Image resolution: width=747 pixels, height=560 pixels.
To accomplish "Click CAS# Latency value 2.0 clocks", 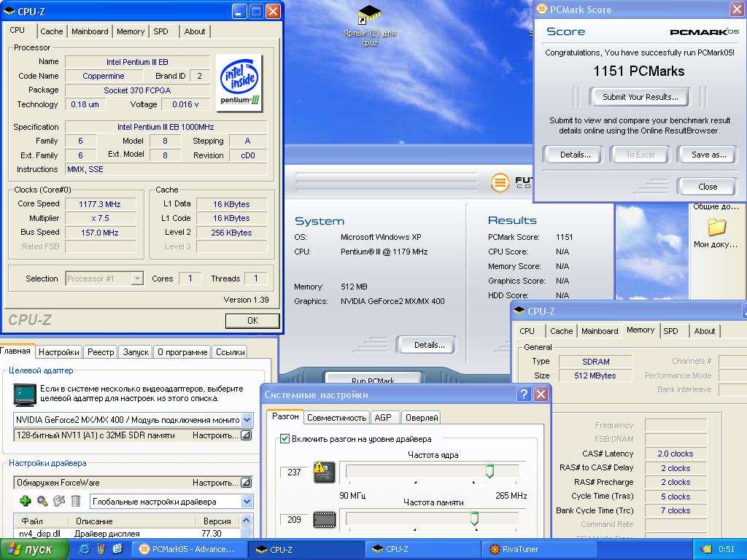I will pyautogui.click(x=675, y=454).
